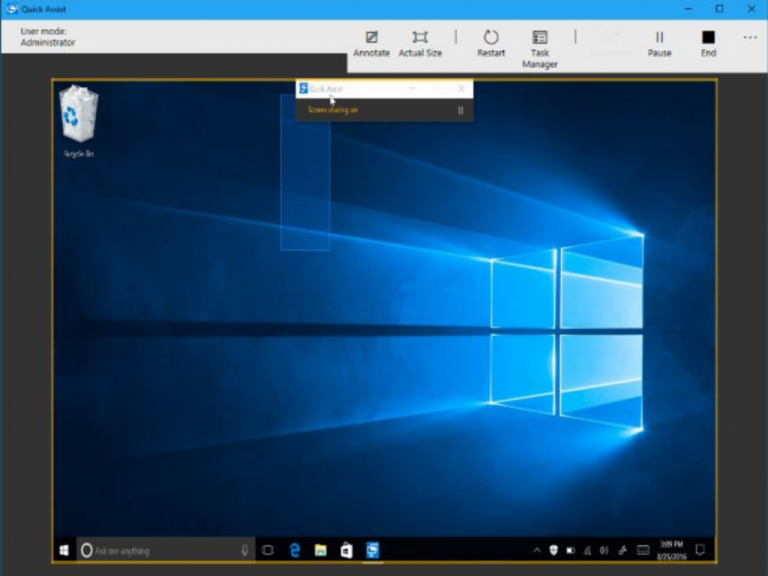Open File Explorer from the remote taskbar
The width and height of the screenshot is (768, 576).
click(x=320, y=551)
